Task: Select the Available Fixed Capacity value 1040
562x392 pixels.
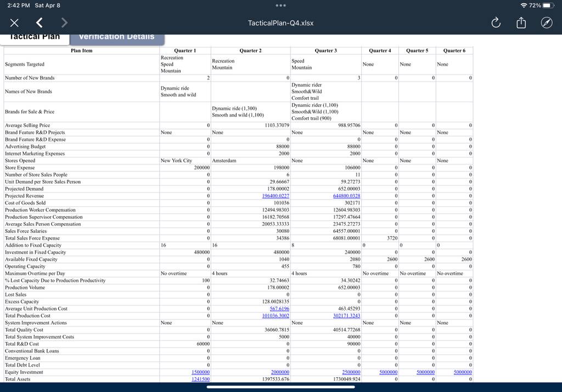Action: 284,259
